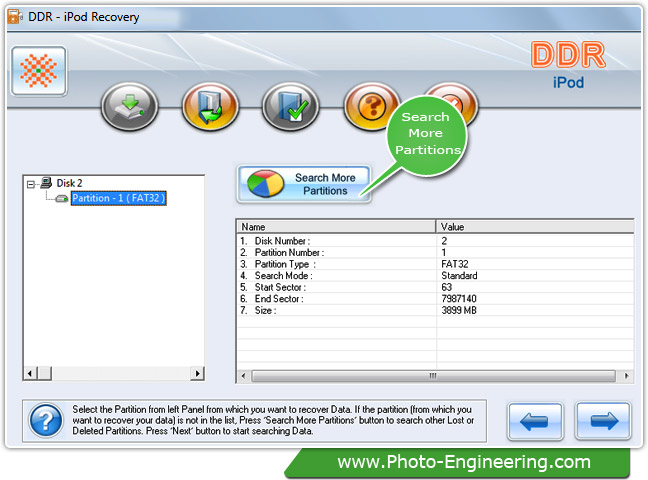Click the details table horizontal scrollbar thumb

[433, 376]
